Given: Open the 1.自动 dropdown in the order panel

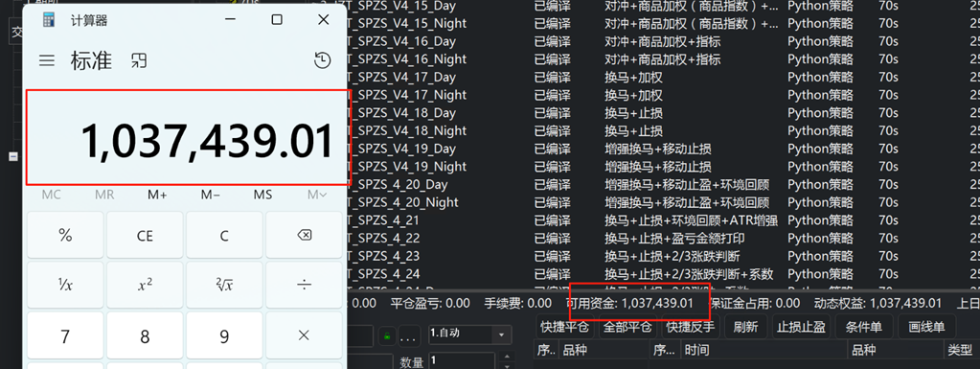Looking at the screenshot, I should click(x=469, y=334).
